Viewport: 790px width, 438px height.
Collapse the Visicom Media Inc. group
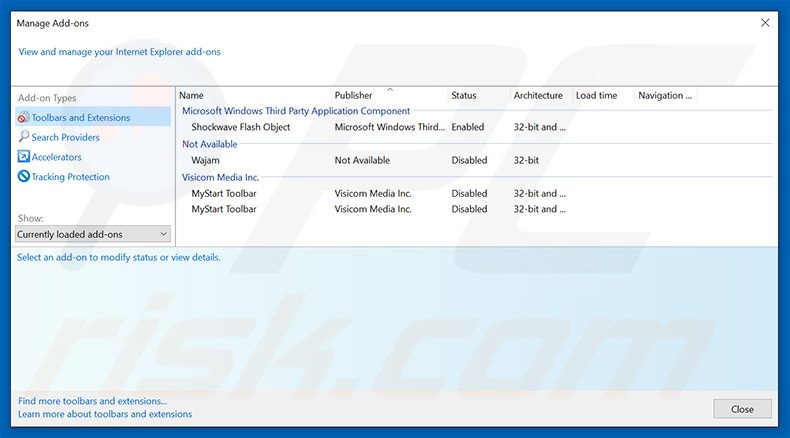tap(220, 177)
